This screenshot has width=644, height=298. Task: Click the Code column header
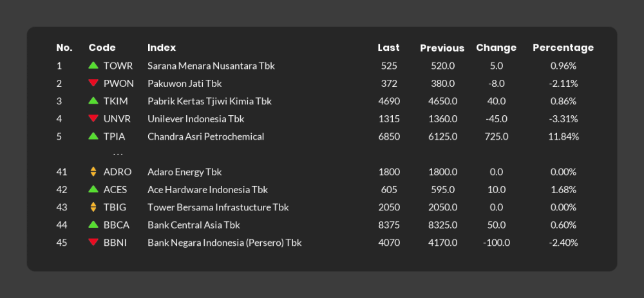point(102,48)
